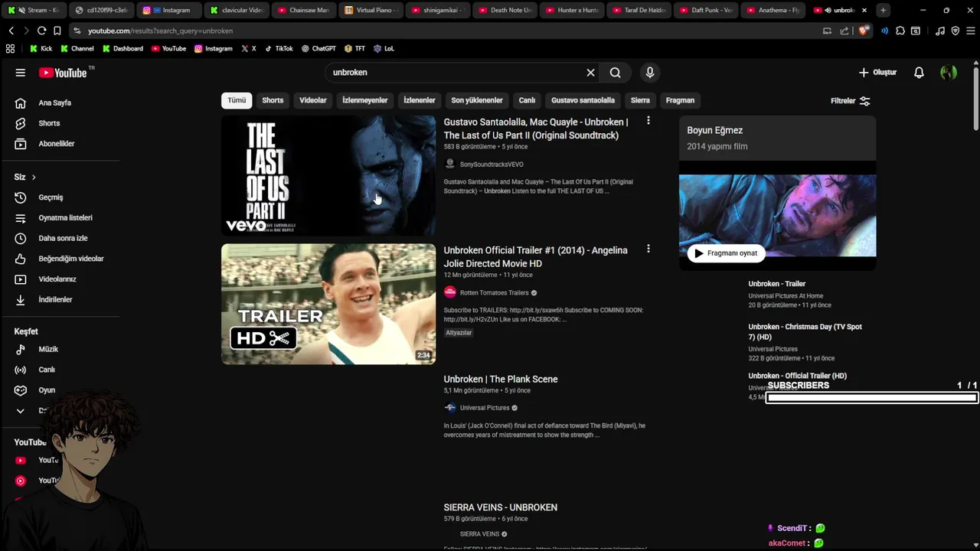Open SIERRA VEINS - UNBROKEN title
This screenshot has width=980, height=551.
coord(500,507)
